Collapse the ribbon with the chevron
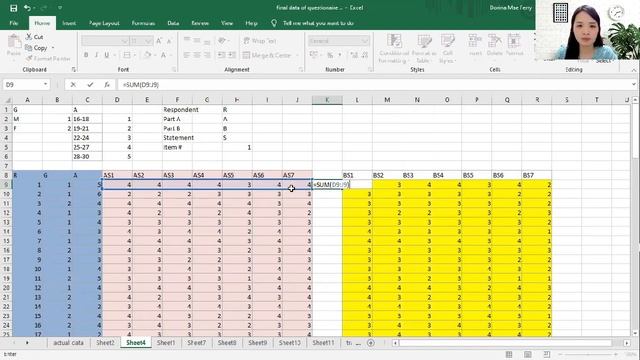640x360 pixels. pos(634,70)
